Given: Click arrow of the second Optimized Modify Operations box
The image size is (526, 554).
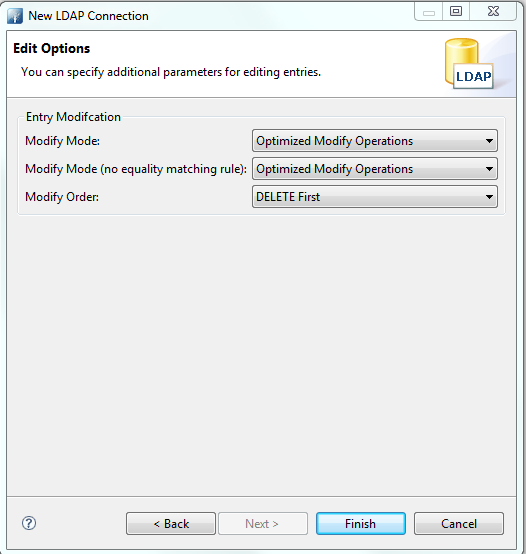Looking at the screenshot, I should 489,169.
